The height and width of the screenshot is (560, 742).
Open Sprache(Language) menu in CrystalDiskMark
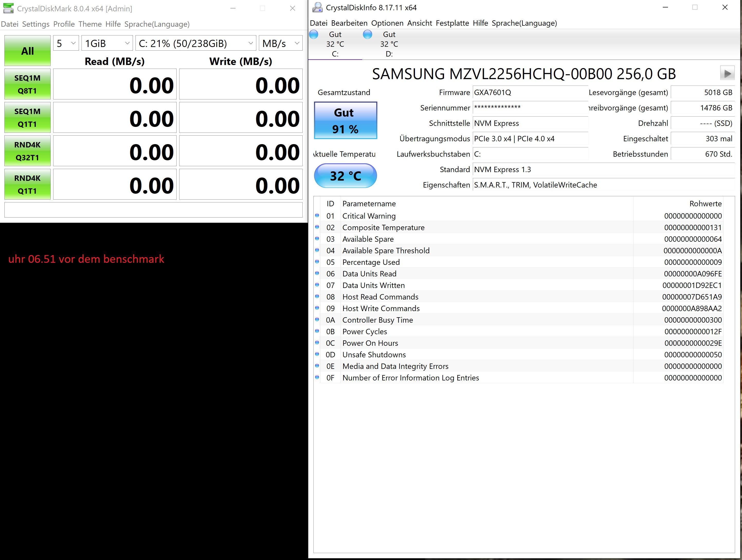point(157,24)
